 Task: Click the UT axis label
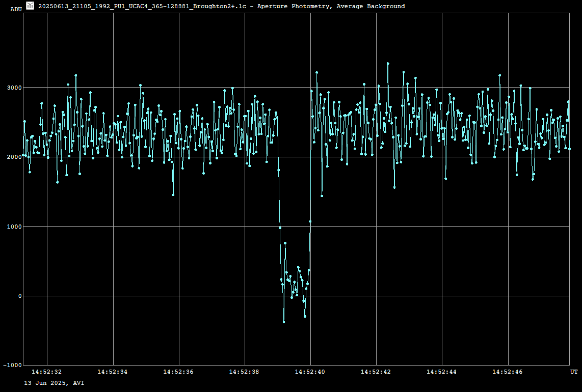[574, 372]
